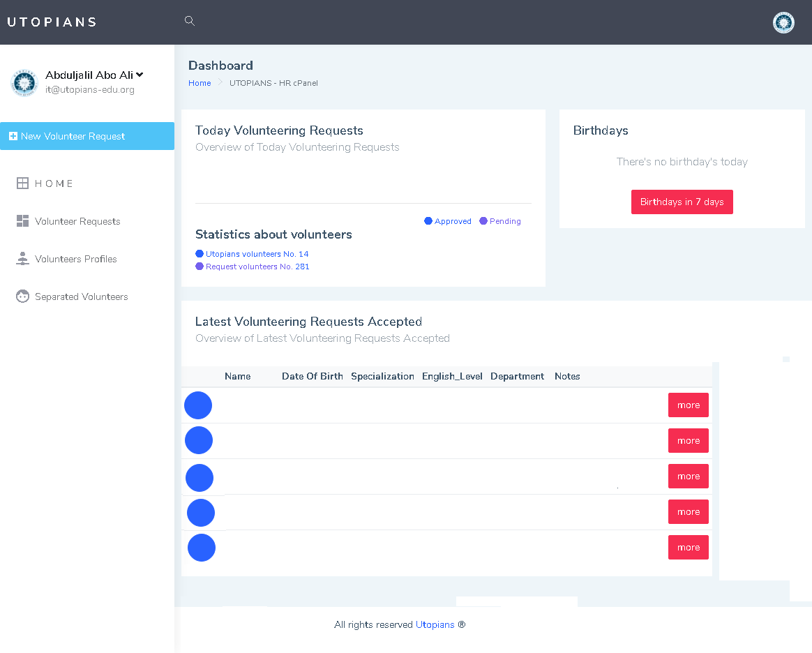
Task: Open the Volunteer Requests menu item
Action: tap(77, 221)
